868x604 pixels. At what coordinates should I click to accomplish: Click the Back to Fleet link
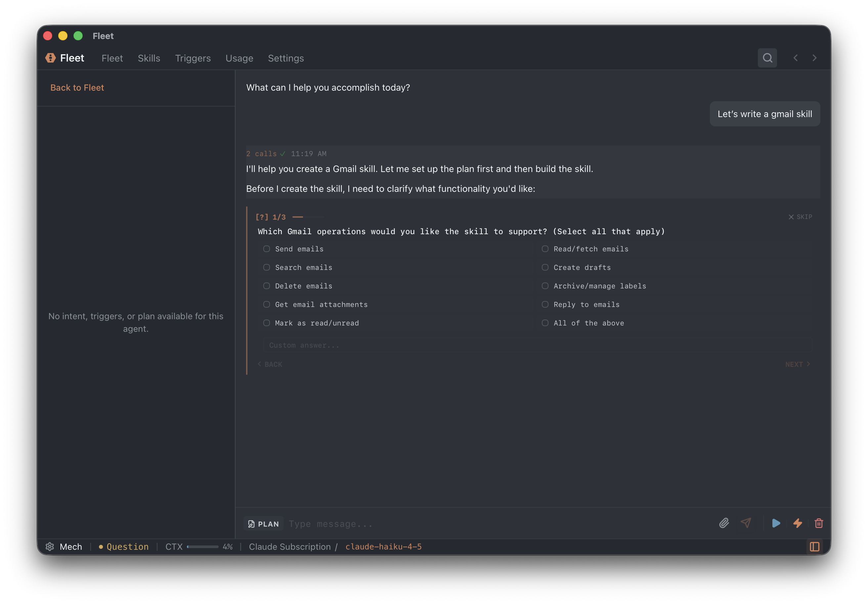tap(77, 88)
